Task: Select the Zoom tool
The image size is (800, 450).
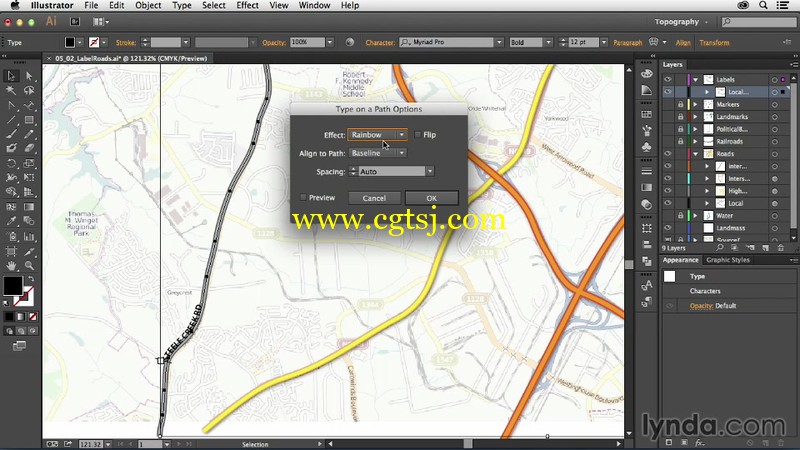Action: pyautogui.click(x=29, y=266)
